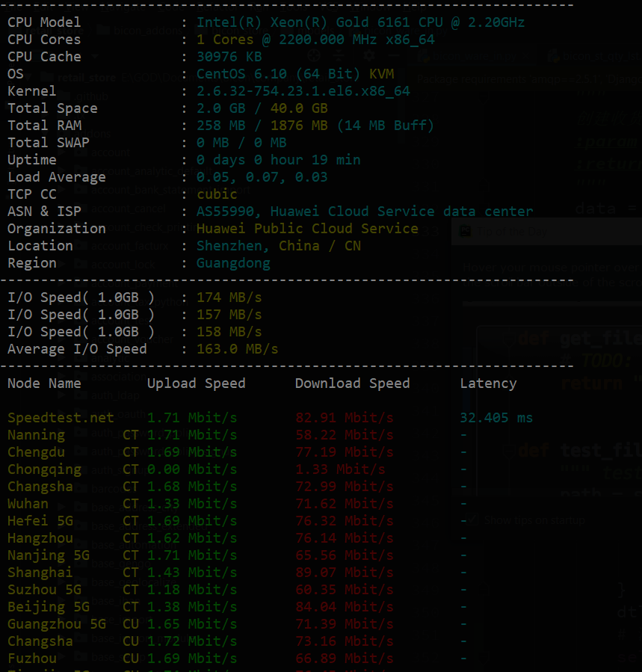Click the Load Average value 0.05, 0.07, 0.03
Viewport: 642px width, 672px height.
coord(262,176)
